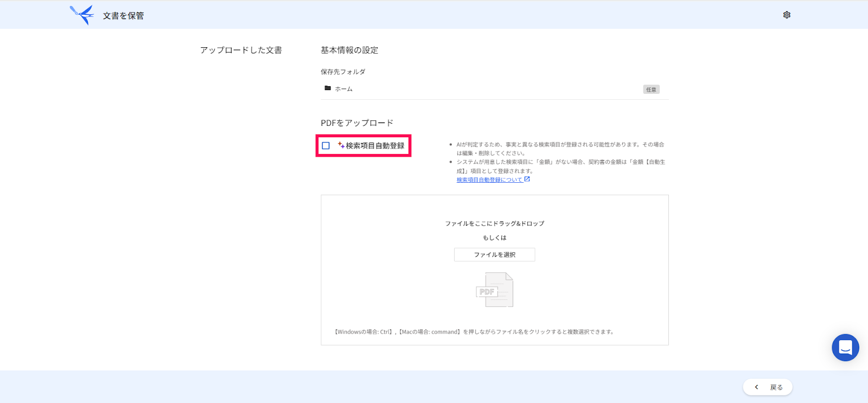This screenshot has height=403, width=868.
Task: Click the external link icon after 検索項目自動登録について
Action: [x=527, y=179]
